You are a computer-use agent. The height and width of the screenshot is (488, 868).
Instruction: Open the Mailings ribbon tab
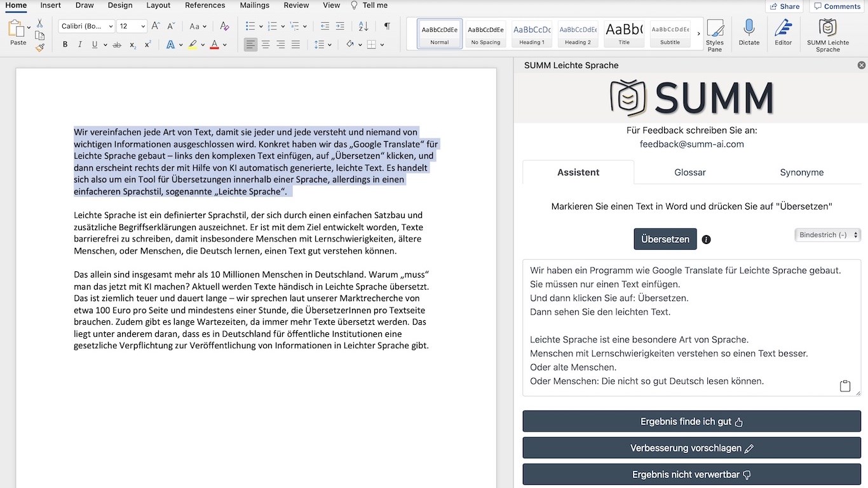pos(255,5)
